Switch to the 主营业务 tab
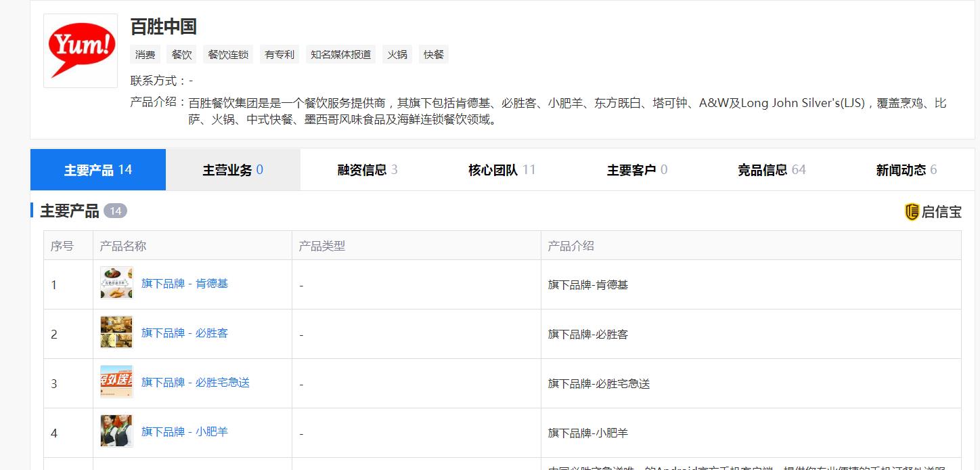 (233, 170)
